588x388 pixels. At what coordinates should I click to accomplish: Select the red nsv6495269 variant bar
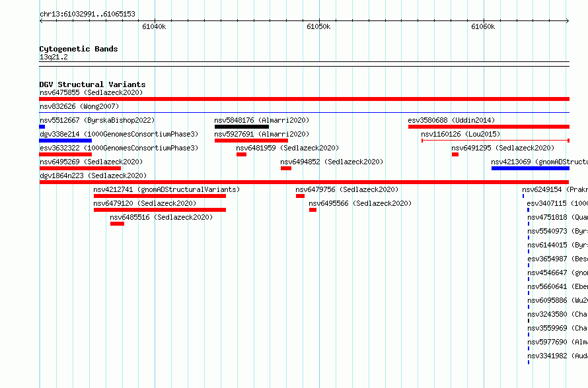(80, 168)
